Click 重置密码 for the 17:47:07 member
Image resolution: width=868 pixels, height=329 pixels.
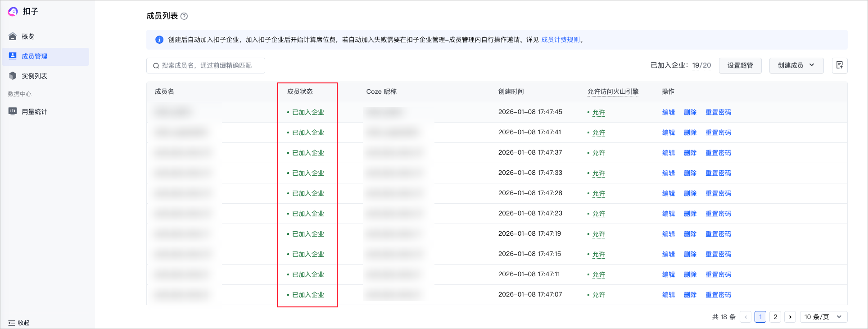pos(718,295)
